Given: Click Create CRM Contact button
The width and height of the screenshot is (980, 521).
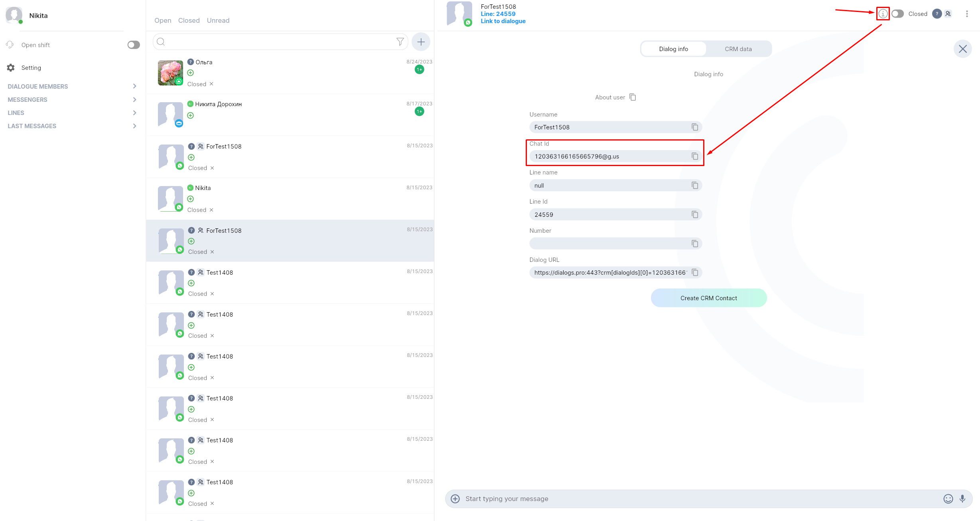Looking at the screenshot, I should point(708,298).
